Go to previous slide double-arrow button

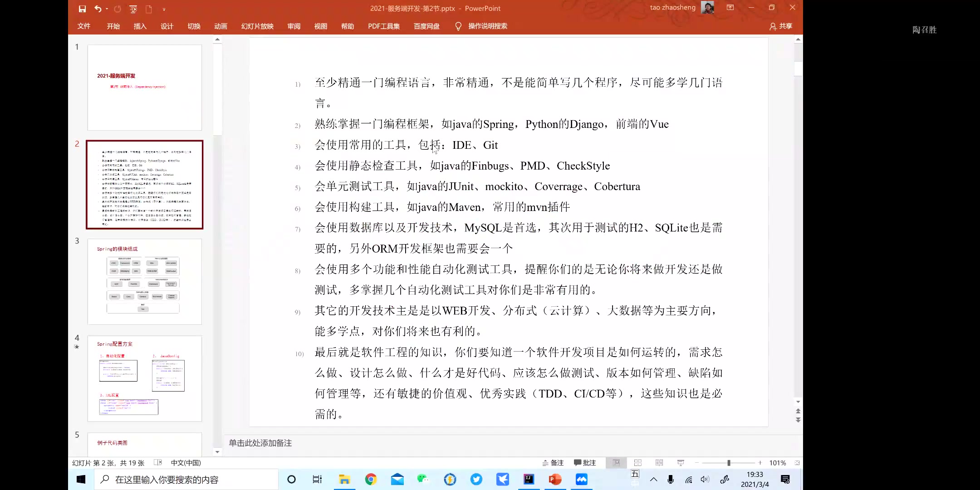point(798,411)
